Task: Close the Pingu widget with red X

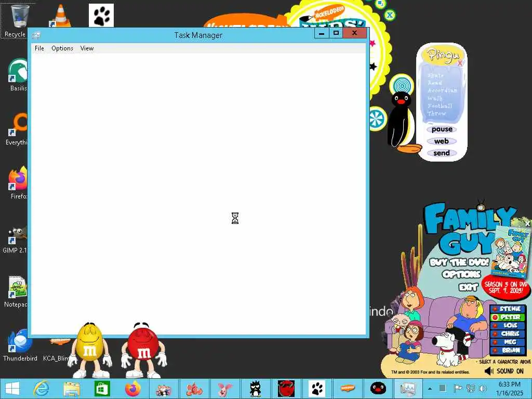Action: (460, 63)
